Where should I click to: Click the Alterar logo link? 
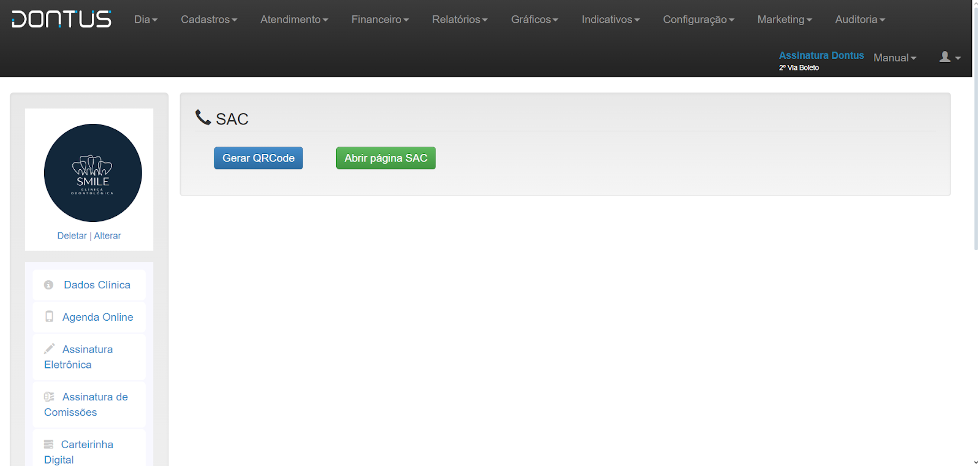(107, 236)
